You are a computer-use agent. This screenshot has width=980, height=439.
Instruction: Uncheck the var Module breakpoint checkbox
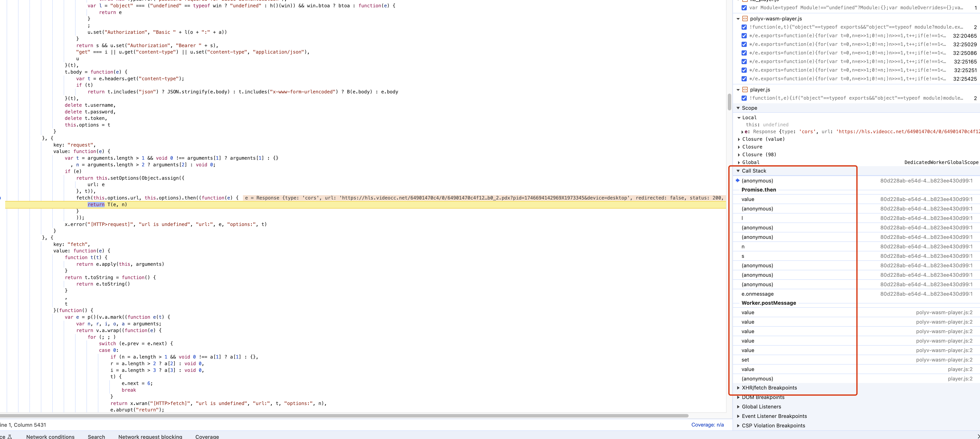744,8
